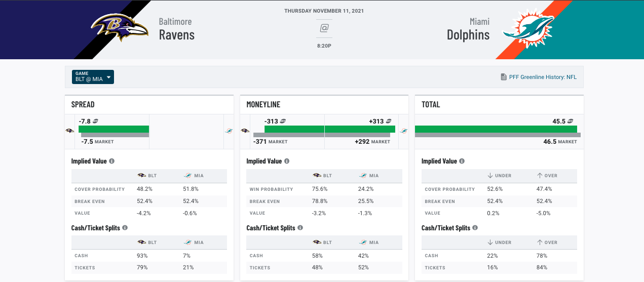Click up arrow beside OVER in Total Implied Value
Viewport: 644px width, 282px height.
tap(539, 176)
